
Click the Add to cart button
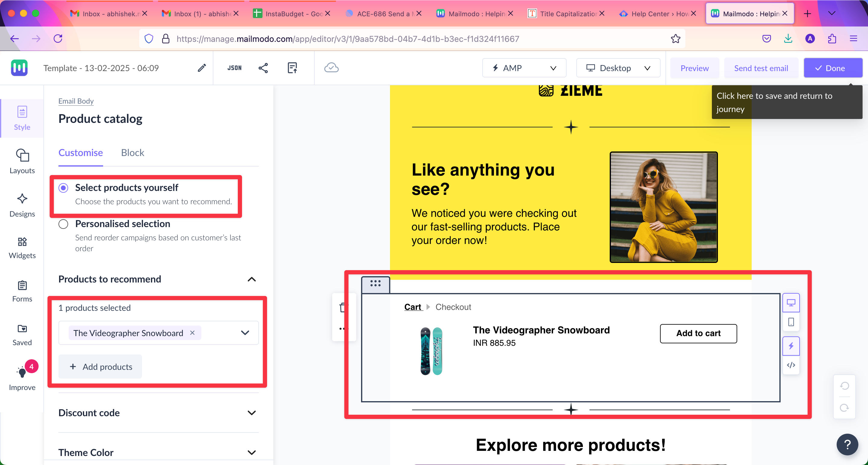(x=698, y=333)
